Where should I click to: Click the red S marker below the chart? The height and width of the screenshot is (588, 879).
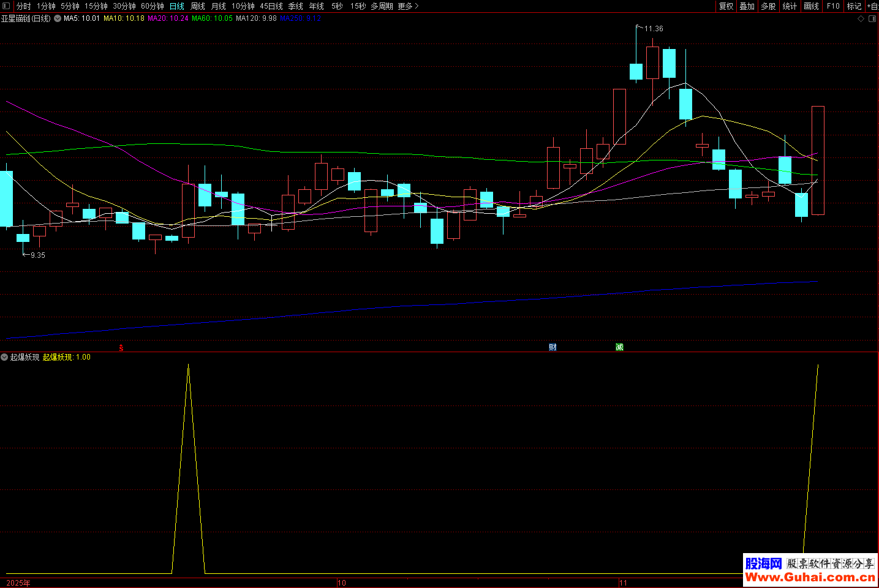[x=121, y=348]
